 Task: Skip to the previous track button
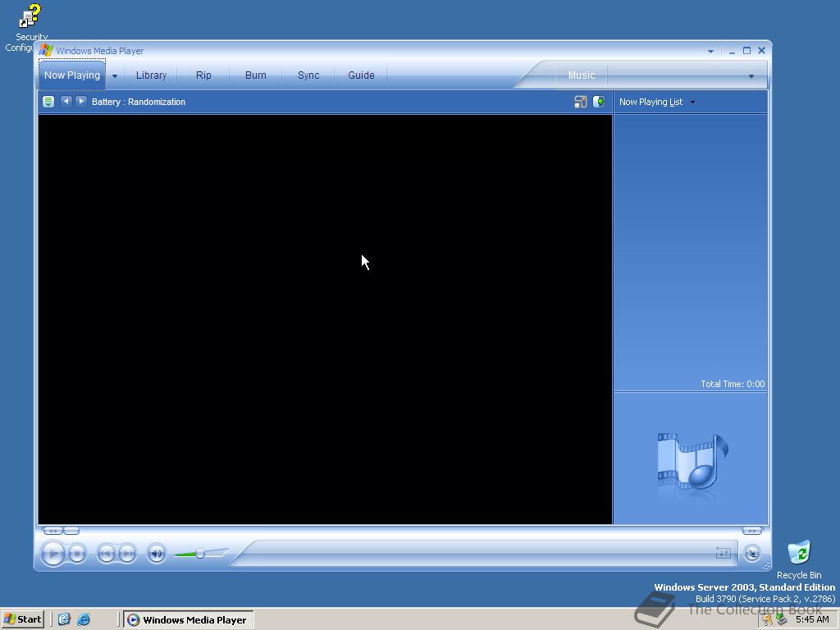[x=106, y=554]
